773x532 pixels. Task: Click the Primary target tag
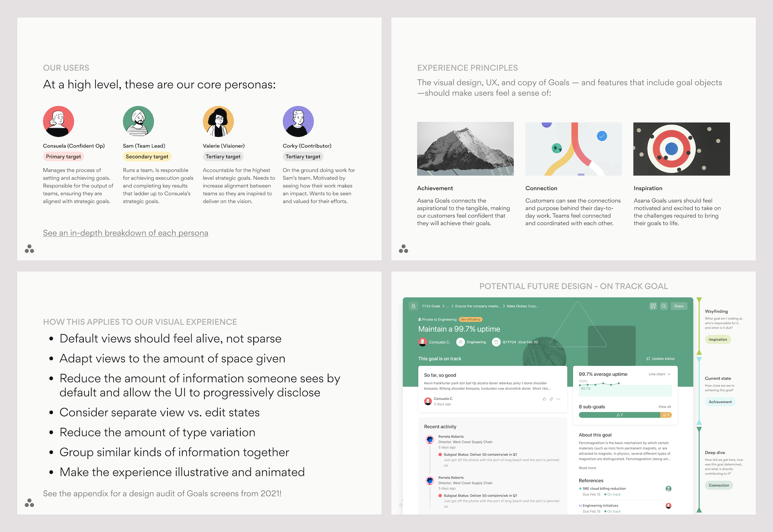(x=64, y=157)
